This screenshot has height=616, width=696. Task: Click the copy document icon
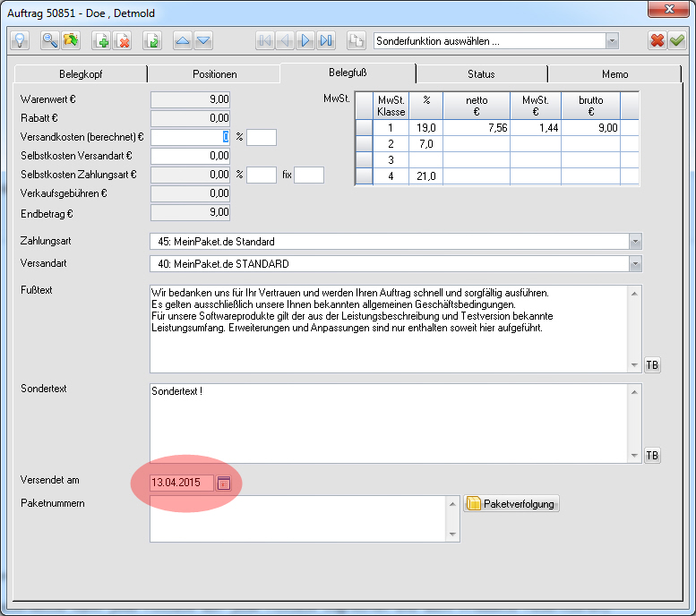point(356,41)
